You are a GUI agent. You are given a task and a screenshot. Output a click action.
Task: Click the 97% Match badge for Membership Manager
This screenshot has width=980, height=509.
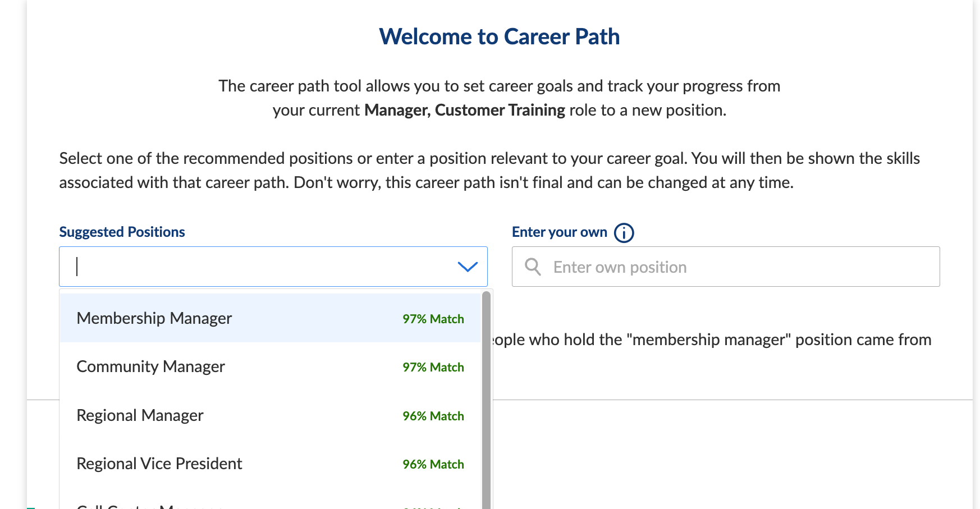tap(433, 319)
